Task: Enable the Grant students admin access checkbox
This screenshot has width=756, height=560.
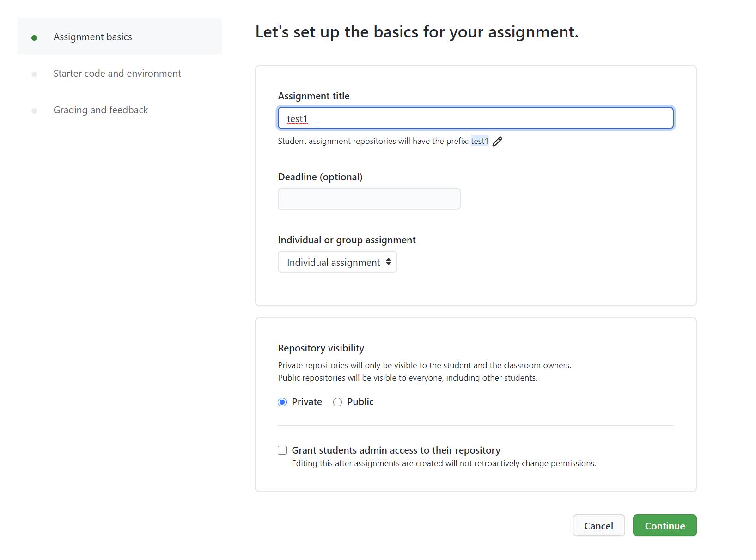Action: [x=282, y=450]
